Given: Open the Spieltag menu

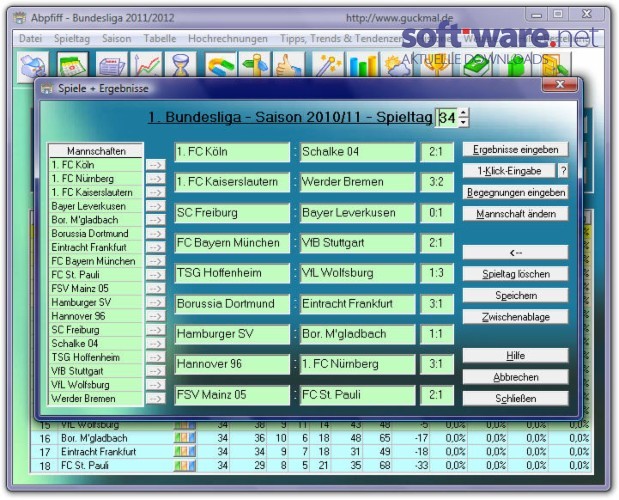Looking at the screenshot, I should (x=72, y=39).
